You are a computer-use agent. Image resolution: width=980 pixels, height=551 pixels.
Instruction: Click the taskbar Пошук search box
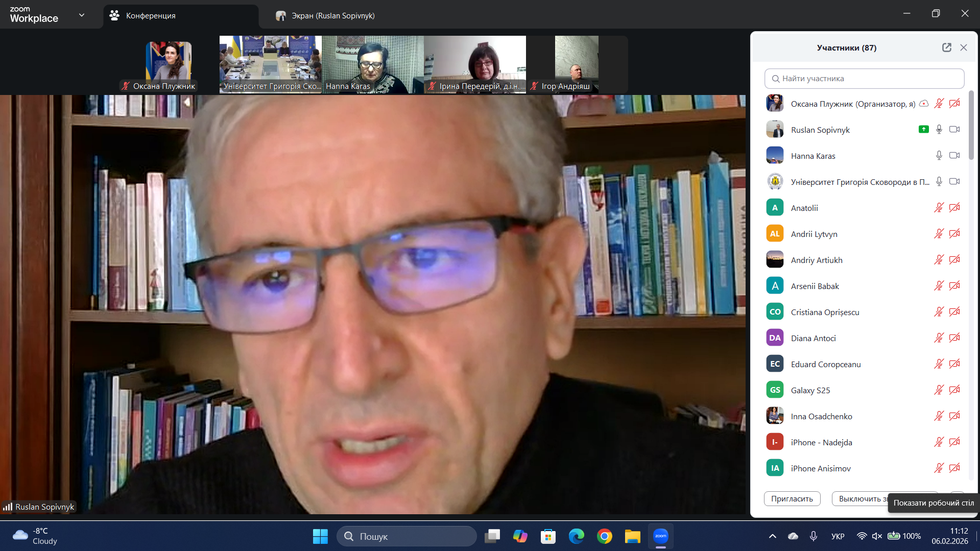point(407,536)
